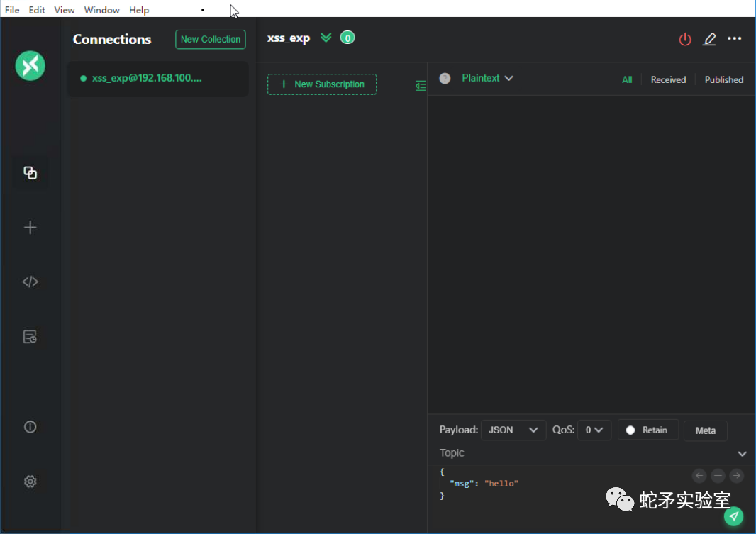Viewport: 756px width, 534px height.
Task: Open the Payload JSON type dropdown
Action: [x=513, y=430]
